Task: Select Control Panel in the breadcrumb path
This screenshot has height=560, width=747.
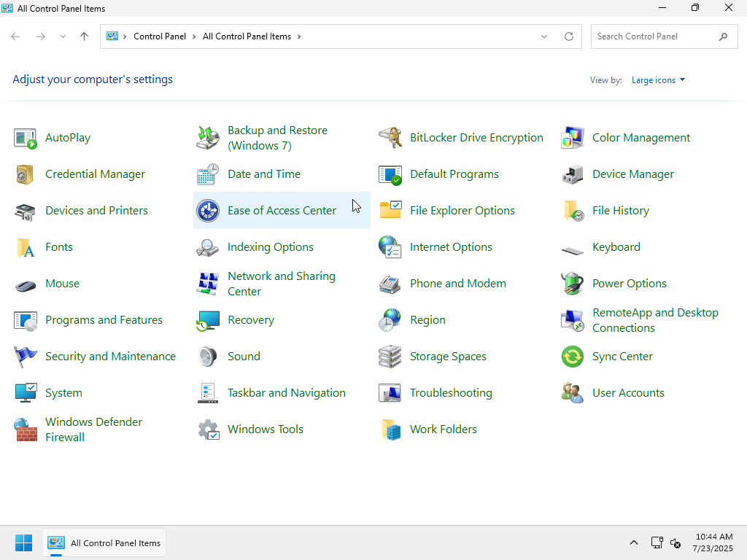Action: pyautogui.click(x=160, y=36)
